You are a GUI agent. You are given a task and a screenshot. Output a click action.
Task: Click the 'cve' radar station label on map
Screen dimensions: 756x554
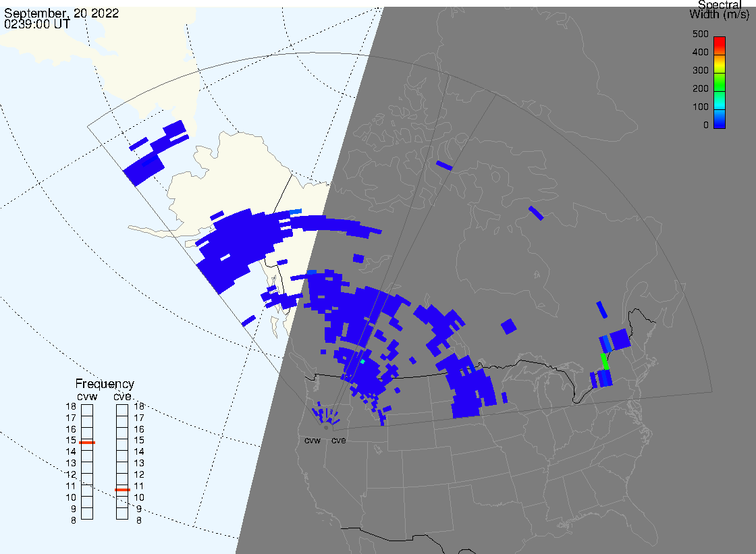(x=338, y=441)
